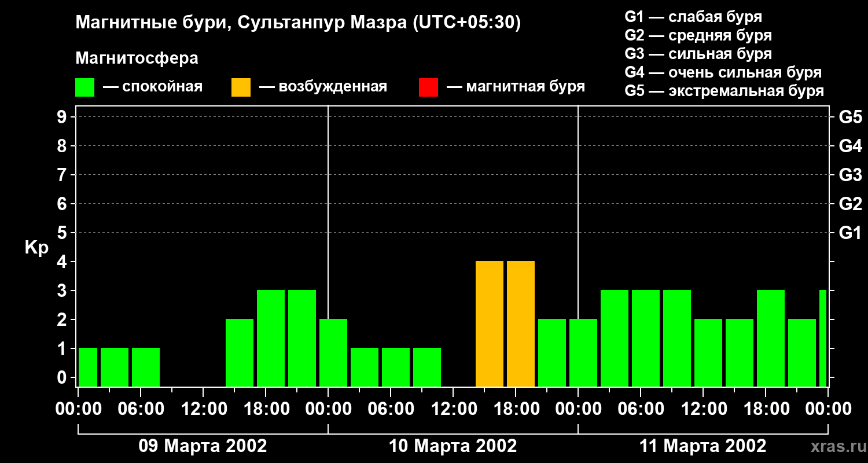868x463 pixels.
Task: Click the second orange Kp 4 bar on 10 March
Action: click(521, 324)
